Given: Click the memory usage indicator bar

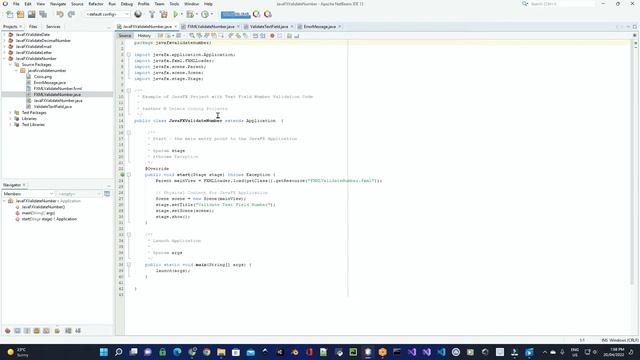Looking at the screenshot, I should (236, 14).
